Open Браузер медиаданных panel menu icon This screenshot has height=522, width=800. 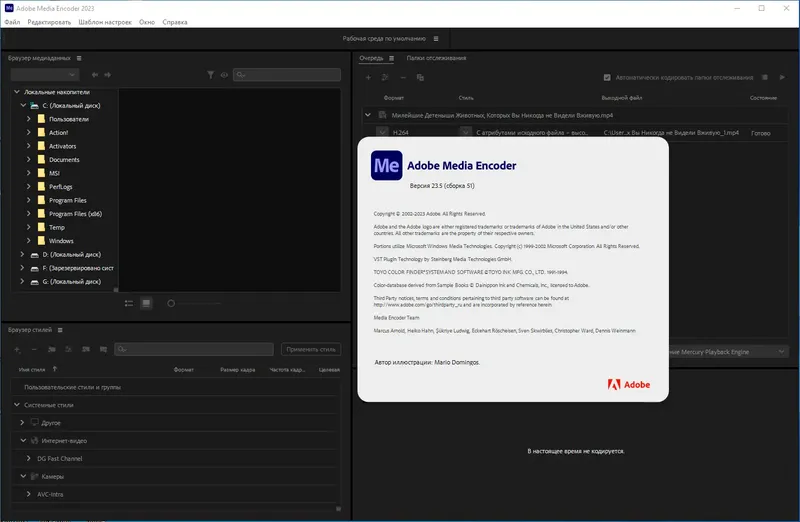[x=79, y=58]
